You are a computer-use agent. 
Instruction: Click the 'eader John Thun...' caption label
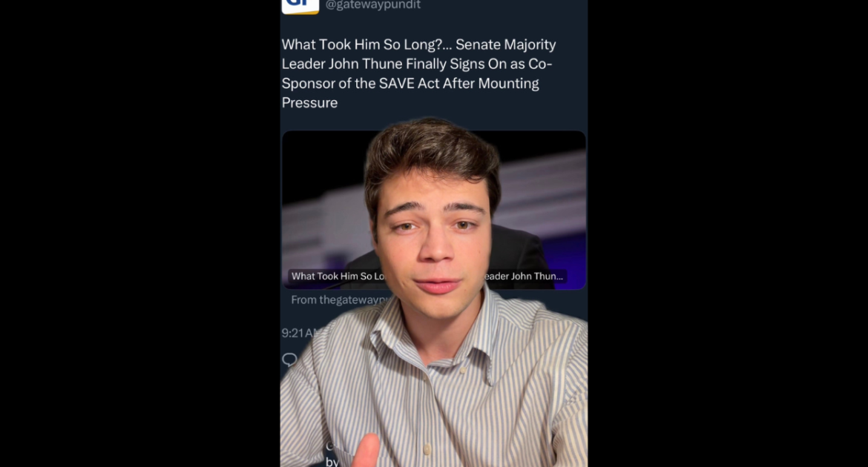coord(524,276)
